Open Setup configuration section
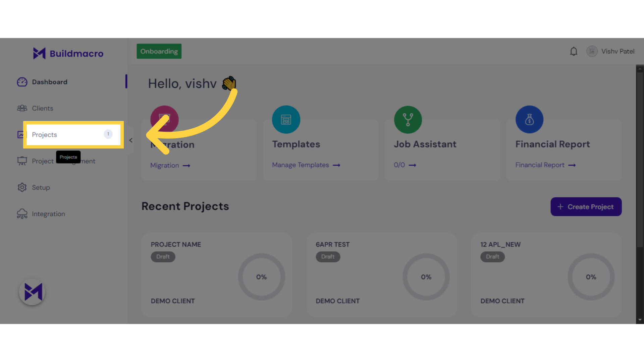 (x=41, y=187)
